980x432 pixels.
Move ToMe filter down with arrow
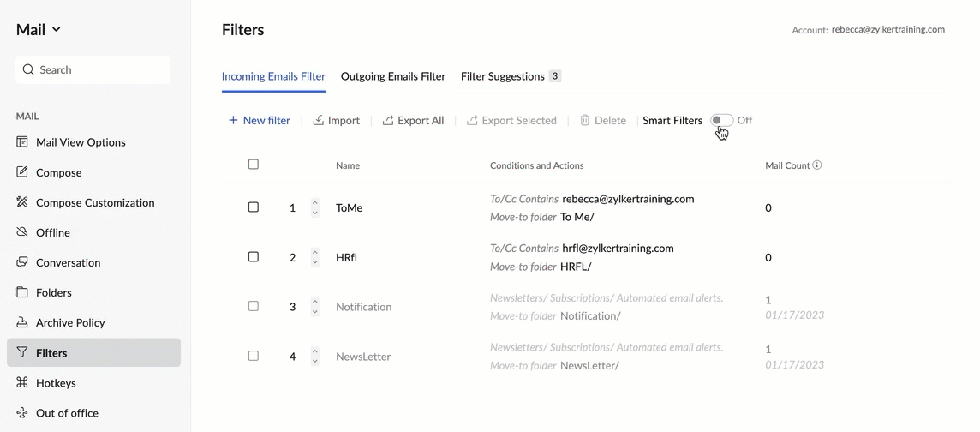click(x=315, y=213)
